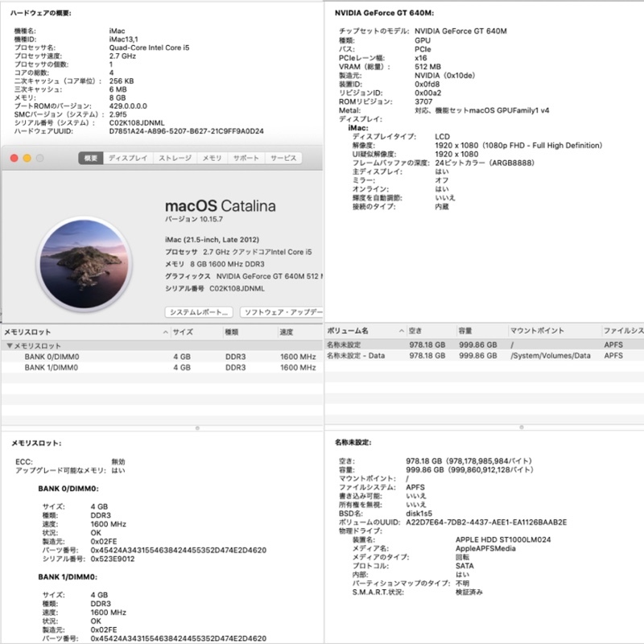Click the storage pane splitter handle dot
This screenshot has height=644, width=644.
522,427
